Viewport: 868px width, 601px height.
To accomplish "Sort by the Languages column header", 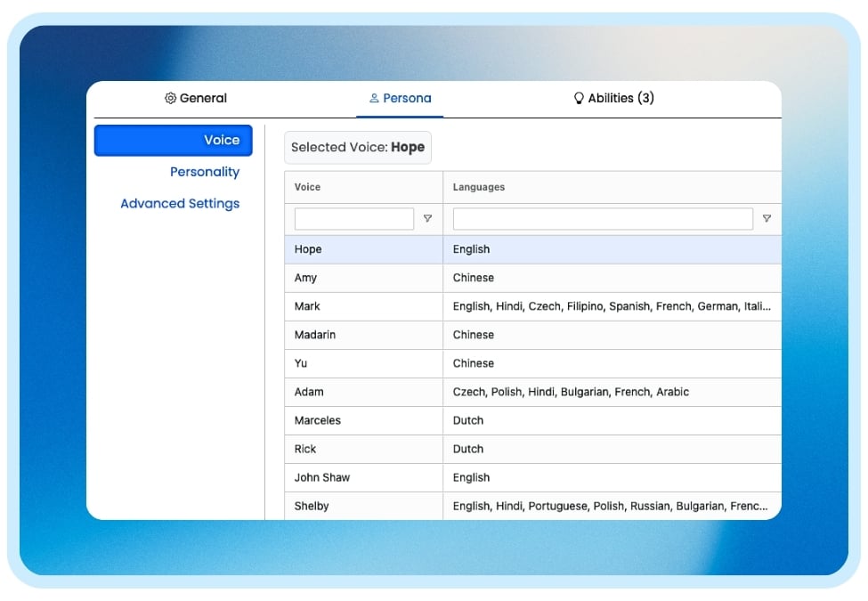I will [479, 188].
